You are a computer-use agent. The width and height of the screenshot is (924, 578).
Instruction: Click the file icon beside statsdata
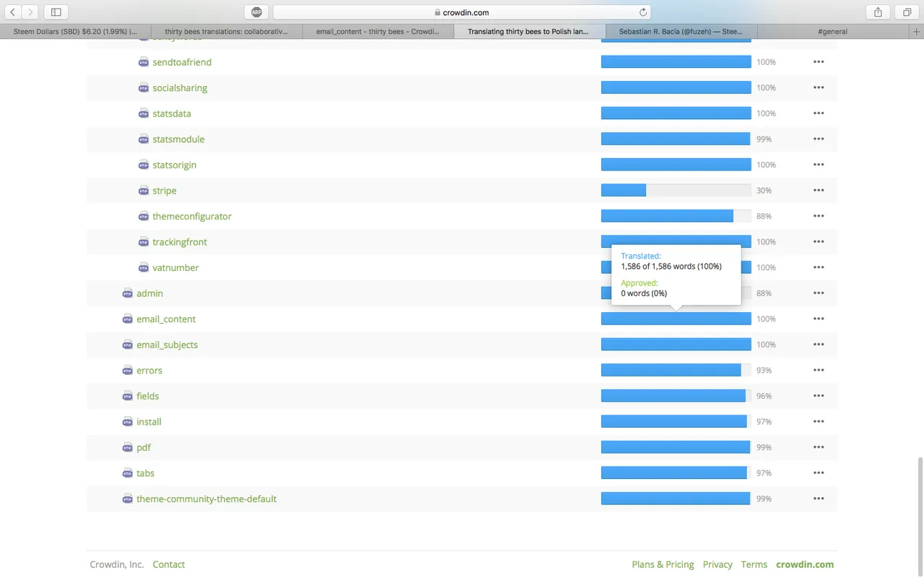(143, 113)
